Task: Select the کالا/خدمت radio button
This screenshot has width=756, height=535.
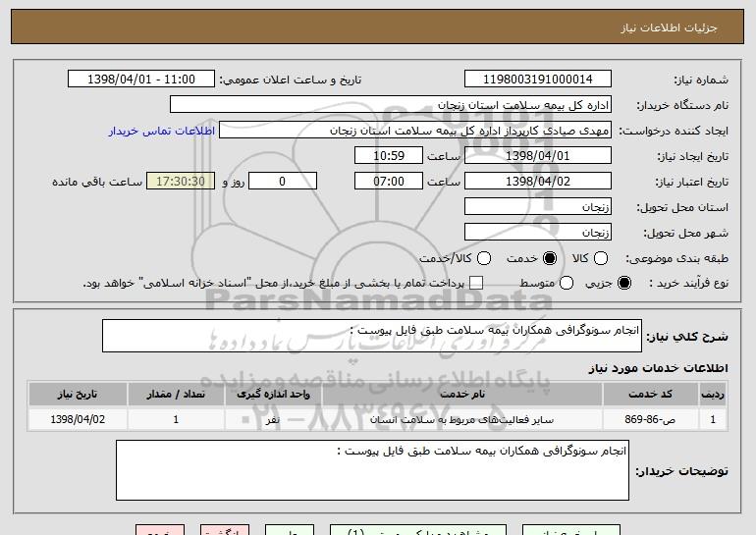Action: (x=484, y=258)
